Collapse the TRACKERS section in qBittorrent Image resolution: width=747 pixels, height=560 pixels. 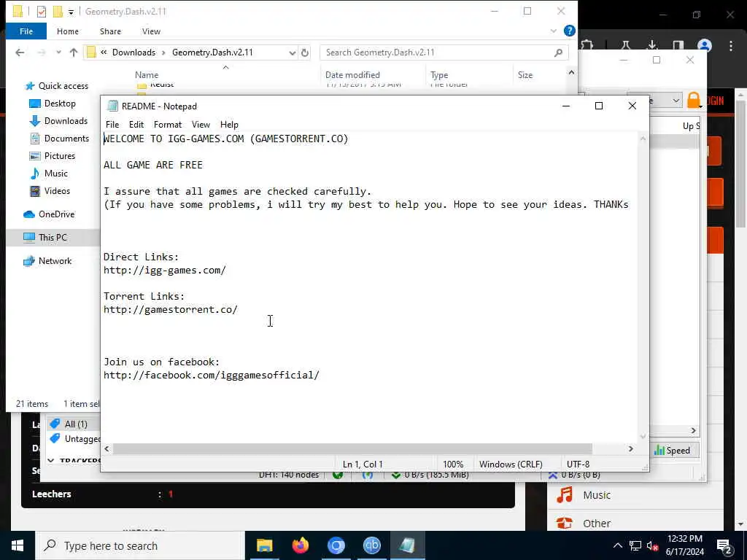pyautogui.click(x=51, y=461)
